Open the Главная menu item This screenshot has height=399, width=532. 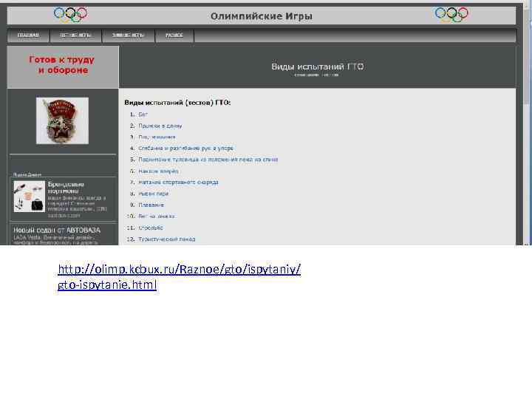pyautogui.click(x=28, y=35)
